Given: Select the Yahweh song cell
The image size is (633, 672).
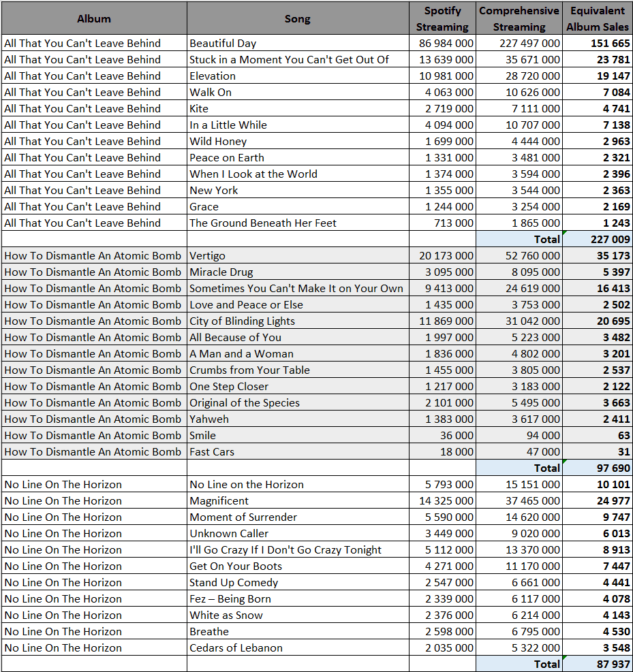Looking at the screenshot, I should [298, 418].
